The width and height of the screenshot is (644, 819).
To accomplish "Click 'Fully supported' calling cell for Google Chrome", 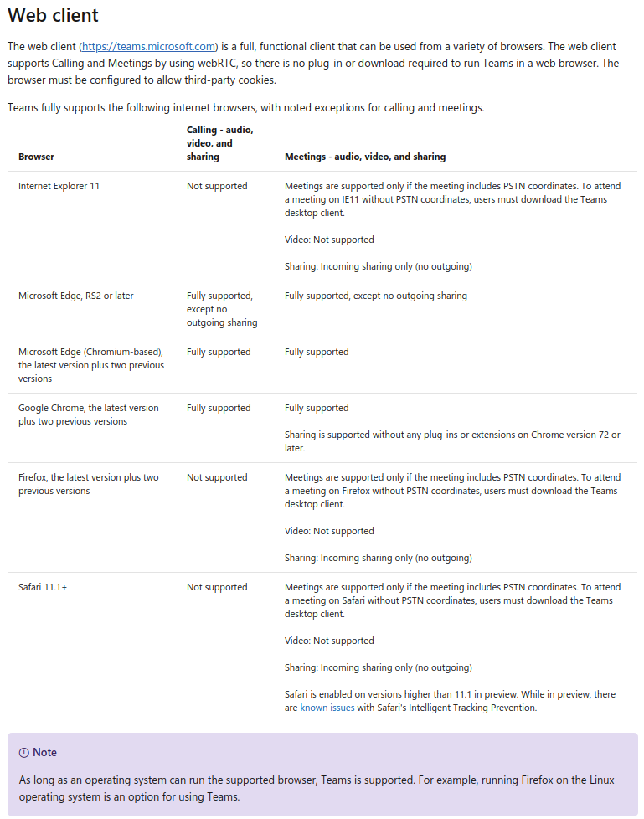I will click(219, 408).
